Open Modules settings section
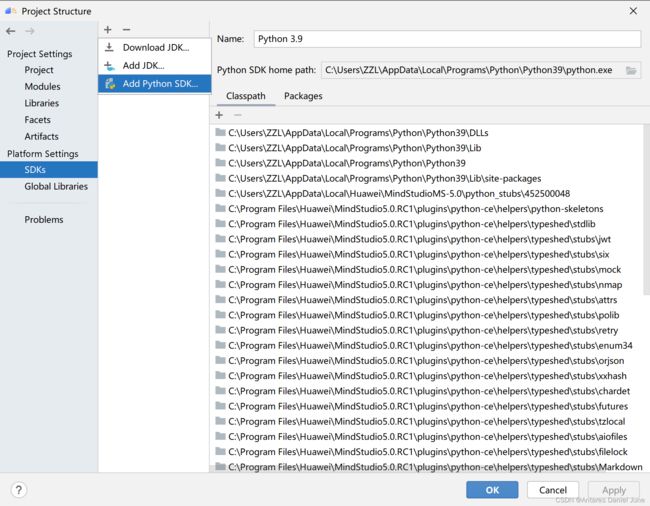 click(42, 87)
